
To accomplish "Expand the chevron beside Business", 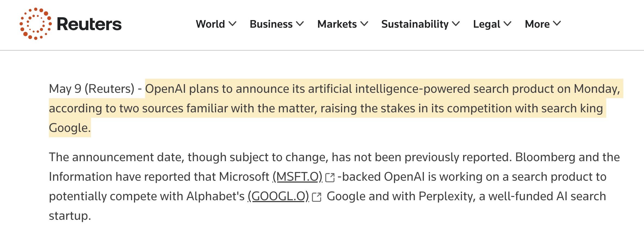I will coord(300,24).
